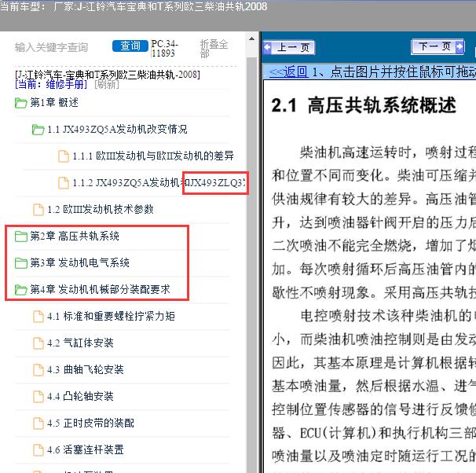Viewport: 476px width, 473px height.
Task: Click the 上一页 previous page button
Action: pyautogui.click(x=289, y=47)
